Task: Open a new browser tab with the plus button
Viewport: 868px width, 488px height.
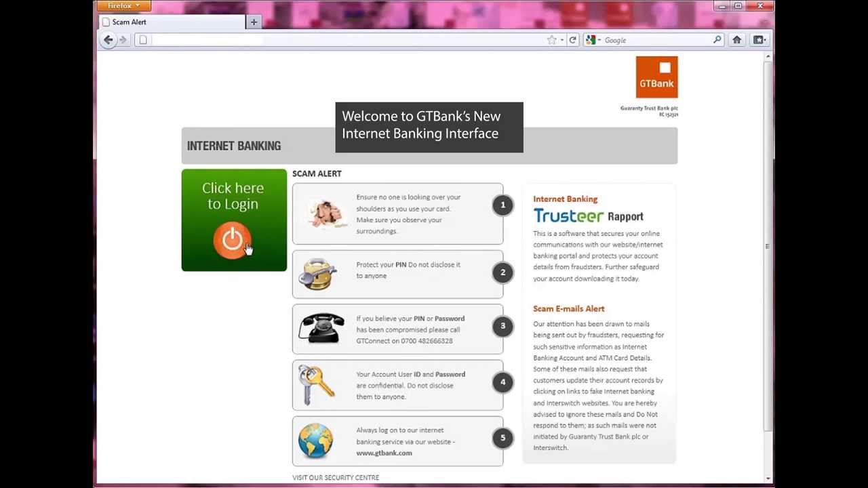Action: [254, 22]
